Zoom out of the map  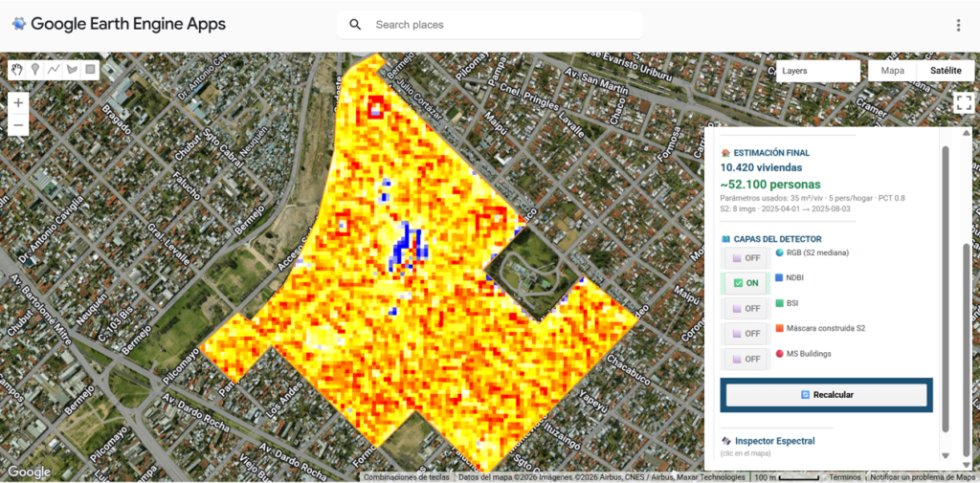(x=18, y=125)
